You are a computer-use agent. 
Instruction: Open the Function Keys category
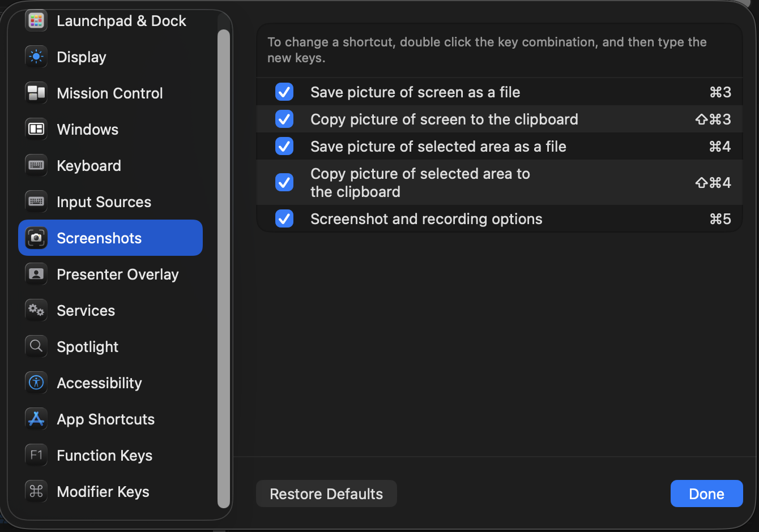pos(104,456)
